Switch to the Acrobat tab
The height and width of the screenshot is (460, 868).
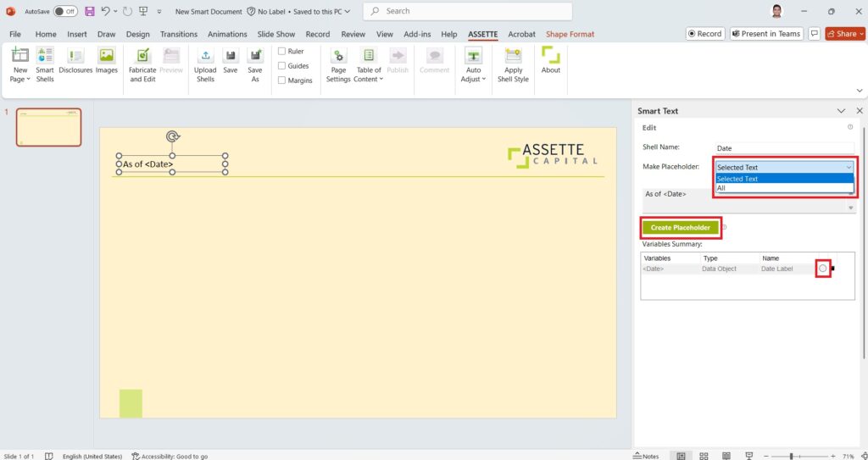tap(522, 35)
